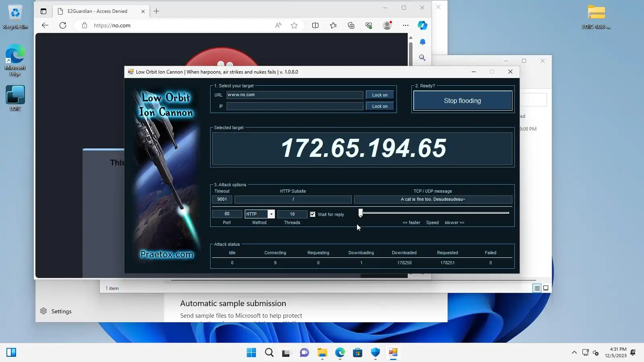The width and height of the screenshot is (644, 362).
Task: Add this page to favorites with the star
Action: 294,25
